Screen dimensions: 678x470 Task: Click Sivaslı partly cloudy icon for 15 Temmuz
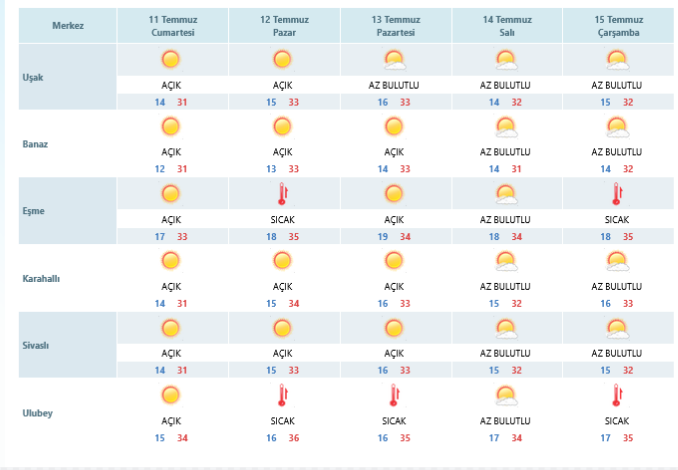coord(617,329)
